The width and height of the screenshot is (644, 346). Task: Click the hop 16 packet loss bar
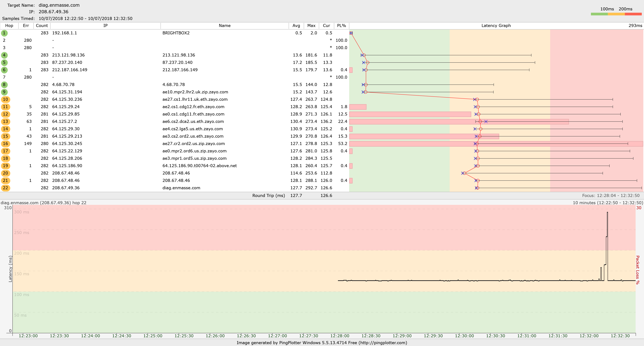coord(413,144)
